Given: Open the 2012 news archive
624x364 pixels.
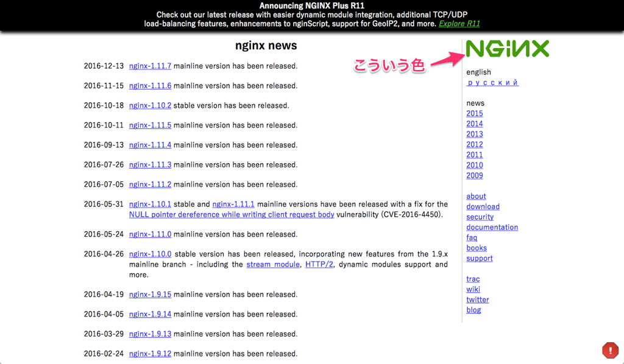Looking at the screenshot, I should [475, 145].
